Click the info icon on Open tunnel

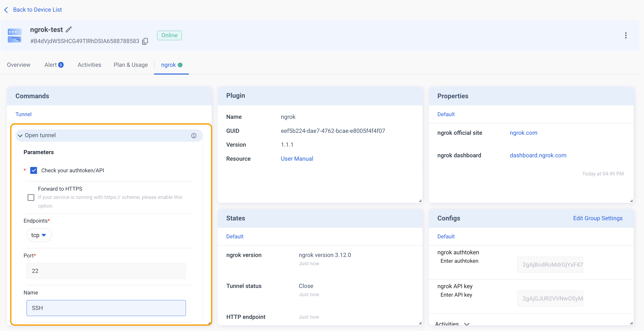pyautogui.click(x=194, y=135)
